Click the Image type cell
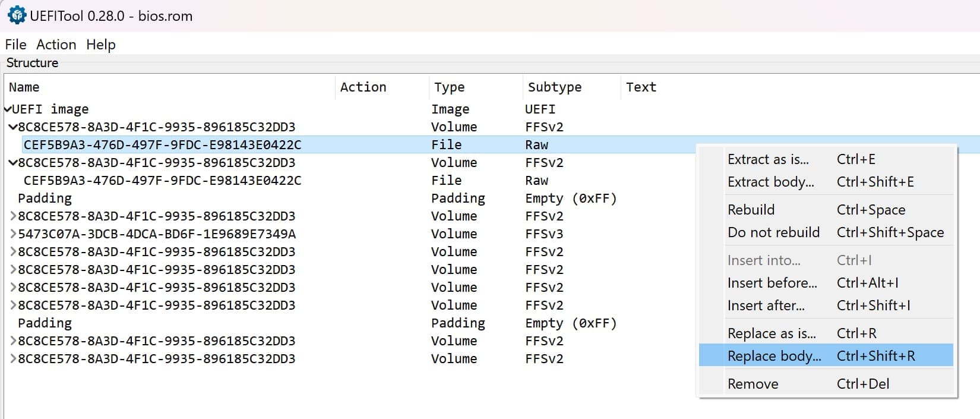 (x=450, y=109)
